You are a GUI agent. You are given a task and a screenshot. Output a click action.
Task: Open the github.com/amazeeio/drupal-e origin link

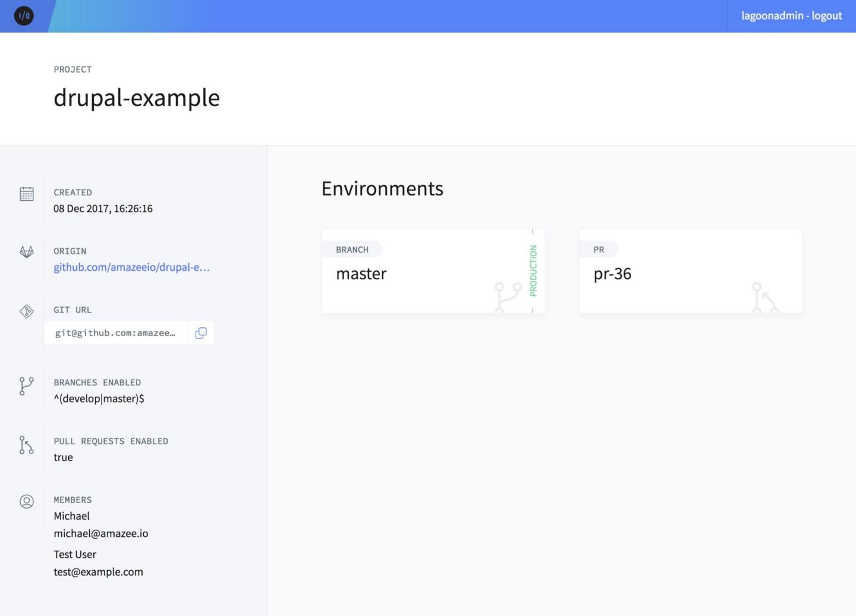point(131,267)
